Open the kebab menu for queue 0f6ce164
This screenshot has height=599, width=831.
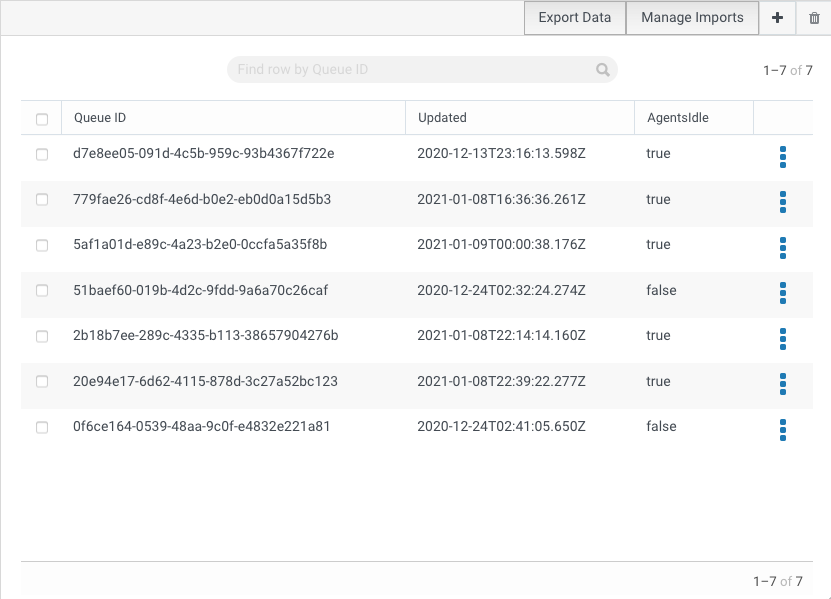[782, 430]
